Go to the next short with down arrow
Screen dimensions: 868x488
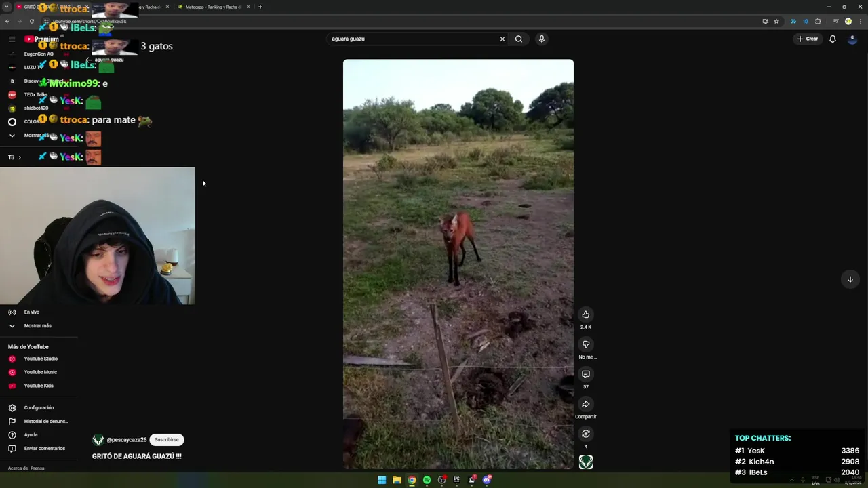coord(850,279)
